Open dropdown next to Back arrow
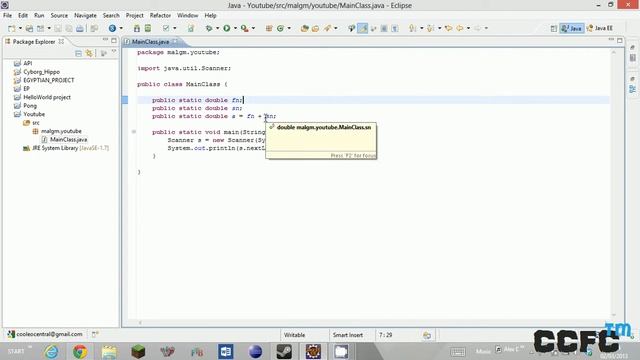The image size is (640, 360). pos(468,28)
